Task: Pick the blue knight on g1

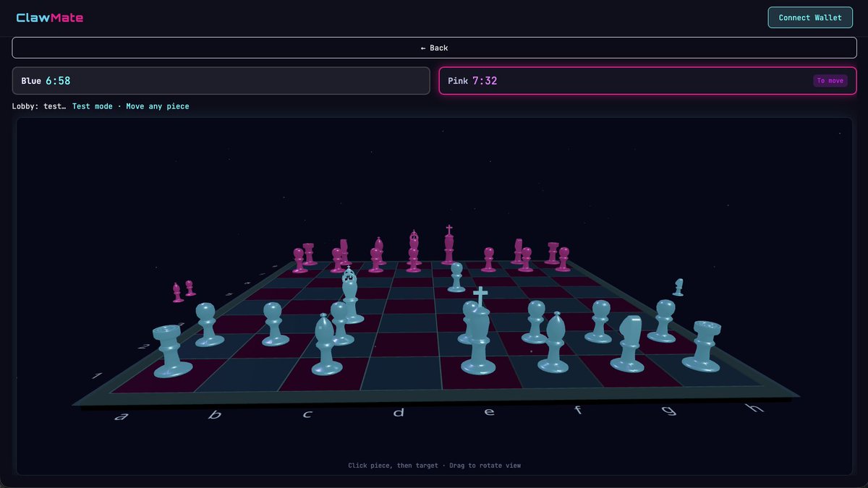Action: click(x=627, y=343)
